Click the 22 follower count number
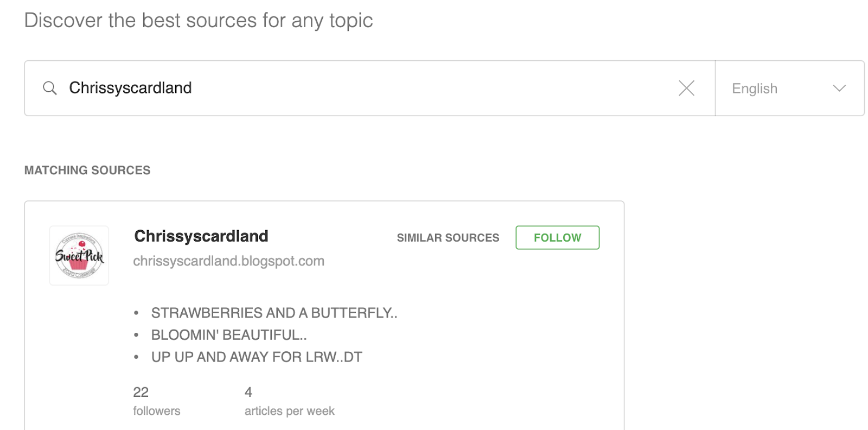The image size is (868, 430). pos(141,392)
